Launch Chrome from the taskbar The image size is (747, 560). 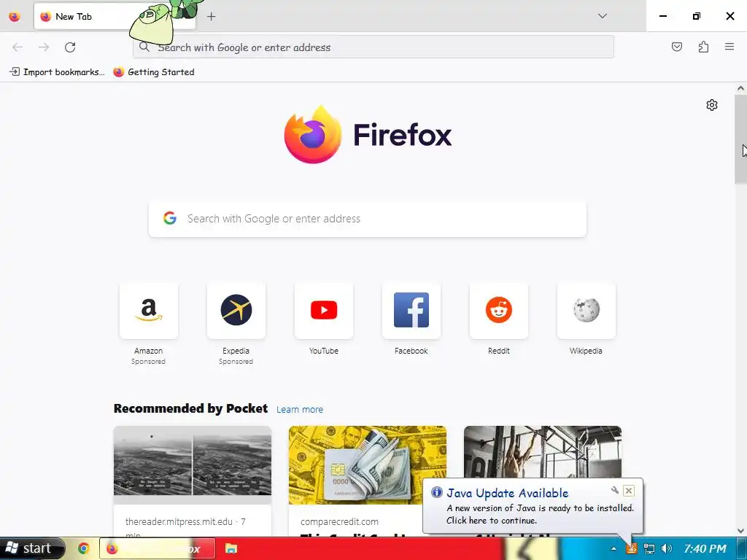84,548
